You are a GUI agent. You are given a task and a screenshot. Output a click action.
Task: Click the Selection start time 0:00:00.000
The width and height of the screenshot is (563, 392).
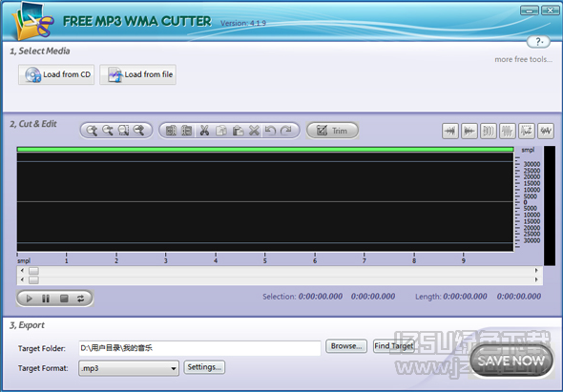[321, 297]
